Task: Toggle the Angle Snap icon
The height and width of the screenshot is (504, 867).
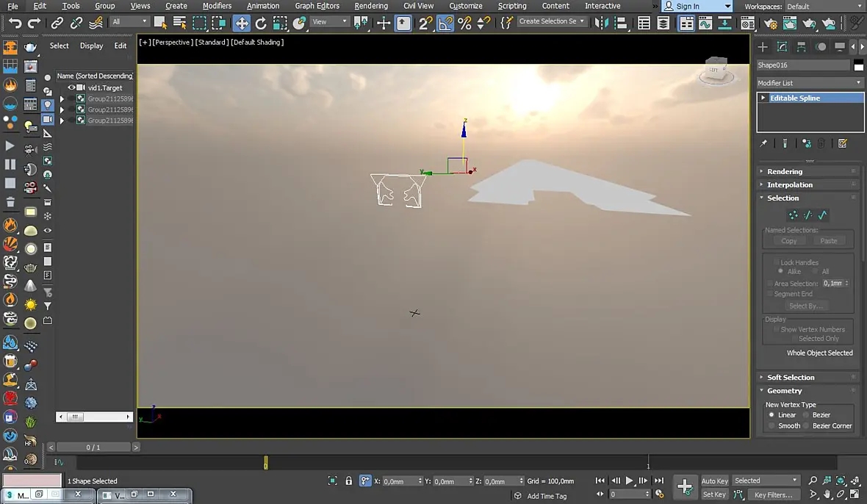Action: [445, 23]
